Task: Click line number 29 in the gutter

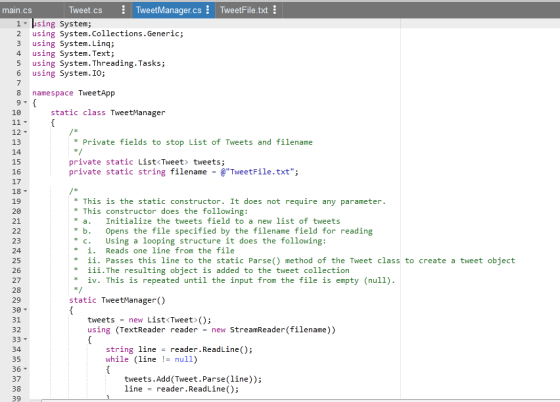Action: pos(16,300)
